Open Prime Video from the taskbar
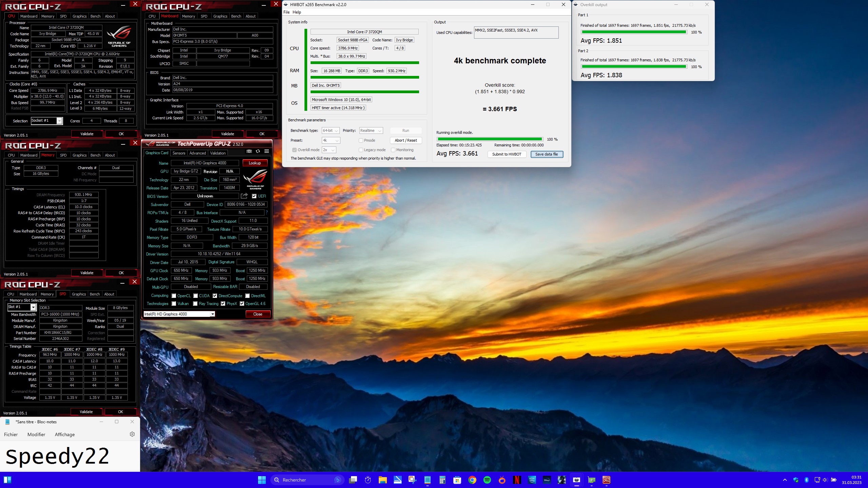 [x=532, y=480]
